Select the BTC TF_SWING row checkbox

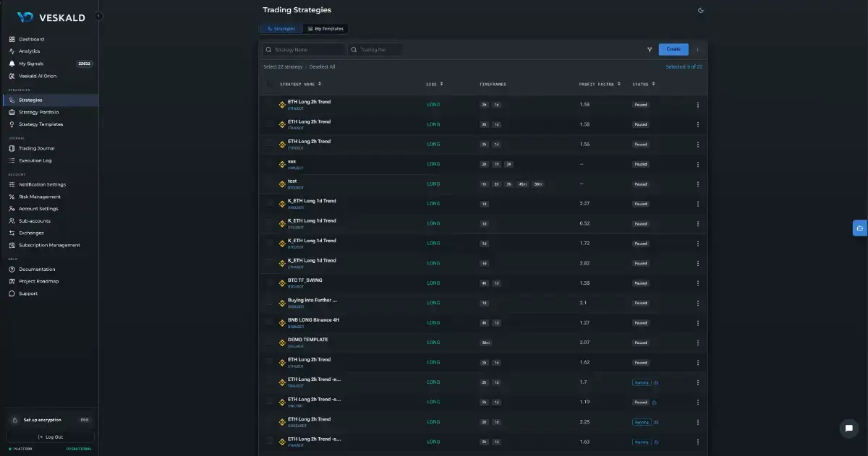(271, 283)
